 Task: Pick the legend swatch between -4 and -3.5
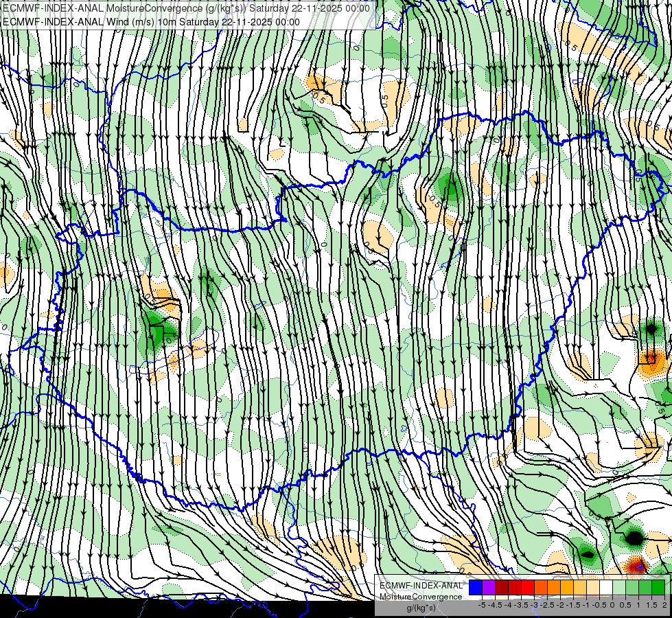point(515,588)
